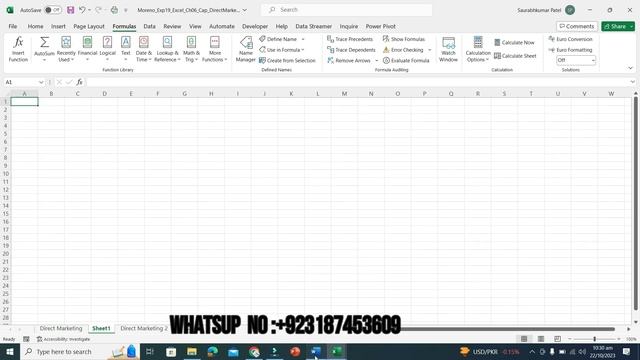Switch to Page Break Preview in status bar
Screen dimensions: 640x360
coord(558,339)
